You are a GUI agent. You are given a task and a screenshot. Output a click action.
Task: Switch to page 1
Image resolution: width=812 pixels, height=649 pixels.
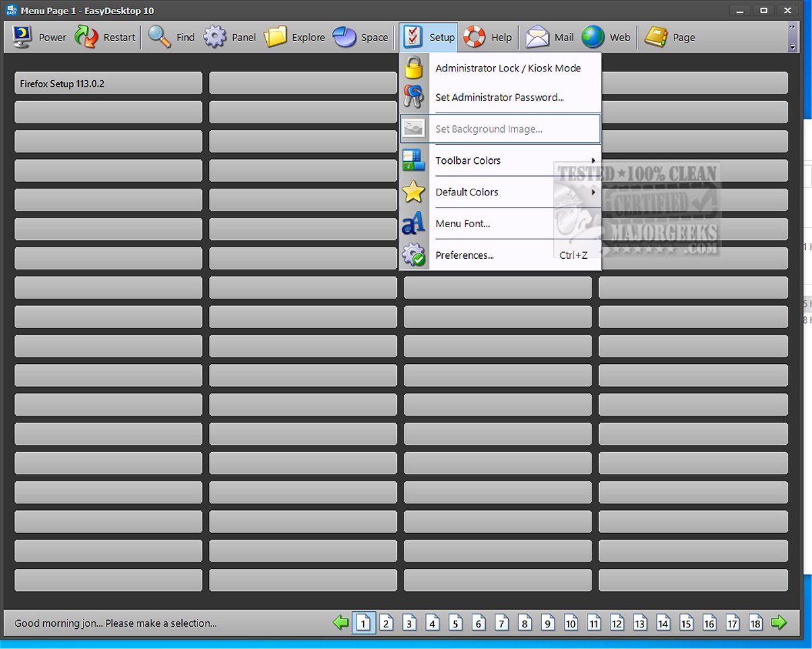pos(363,623)
